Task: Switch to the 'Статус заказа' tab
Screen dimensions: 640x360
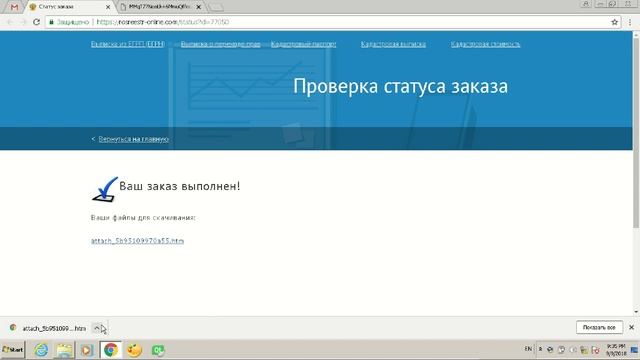Action: 67,7
